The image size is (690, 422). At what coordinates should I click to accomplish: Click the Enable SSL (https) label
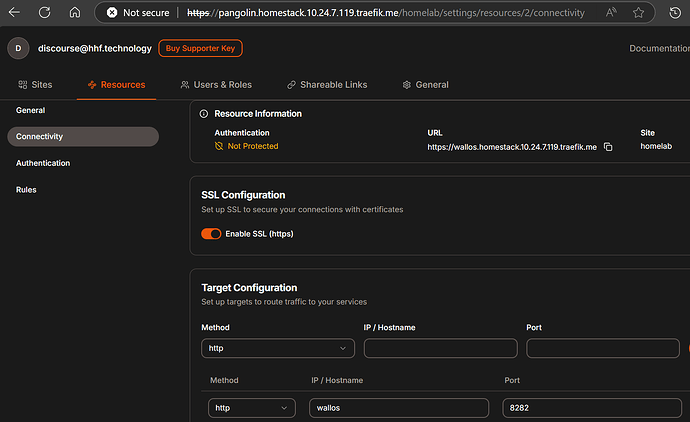click(x=259, y=234)
